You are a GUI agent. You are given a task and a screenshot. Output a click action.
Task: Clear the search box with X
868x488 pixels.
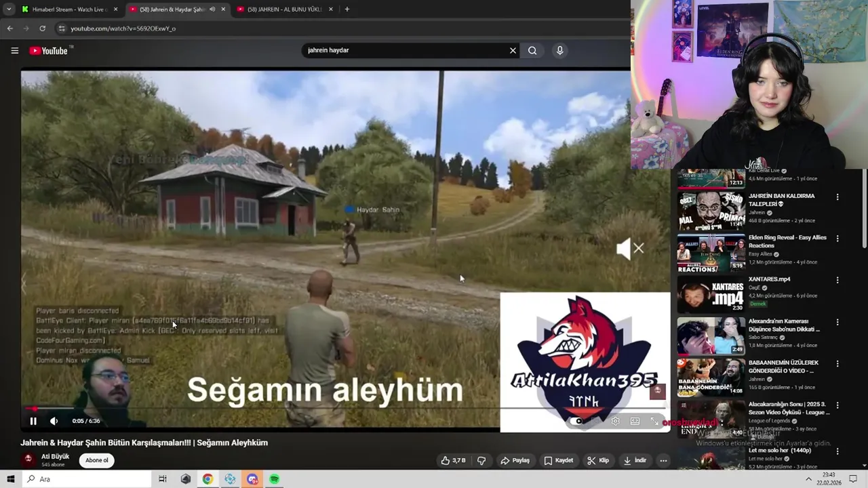click(x=513, y=50)
